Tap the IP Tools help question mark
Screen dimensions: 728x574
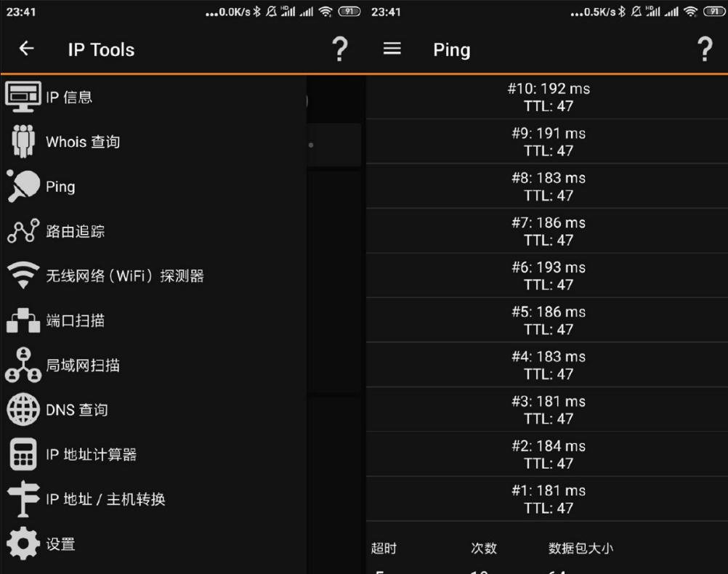tap(340, 49)
